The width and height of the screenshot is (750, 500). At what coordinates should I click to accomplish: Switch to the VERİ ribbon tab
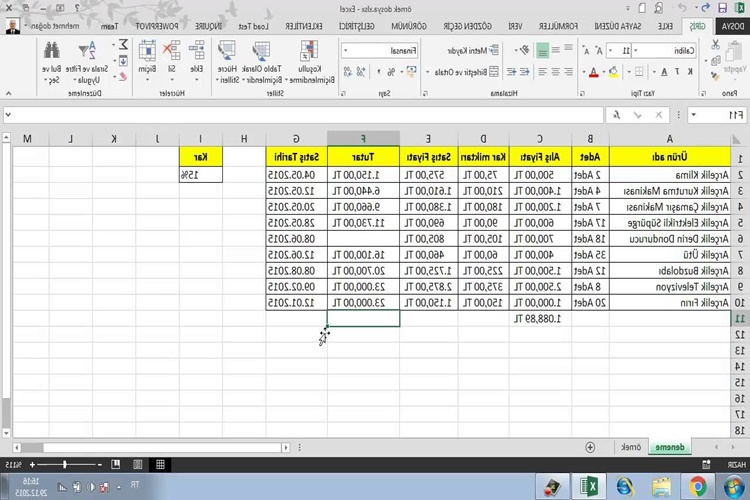[x=515, y=26]
